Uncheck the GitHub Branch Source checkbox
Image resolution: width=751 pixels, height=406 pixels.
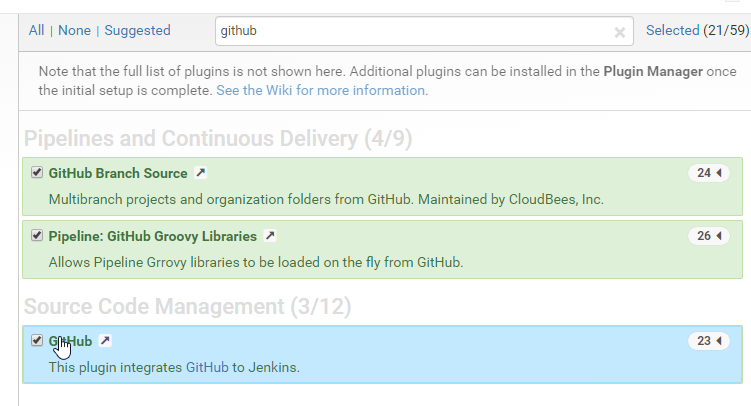(x=37, y=172)
